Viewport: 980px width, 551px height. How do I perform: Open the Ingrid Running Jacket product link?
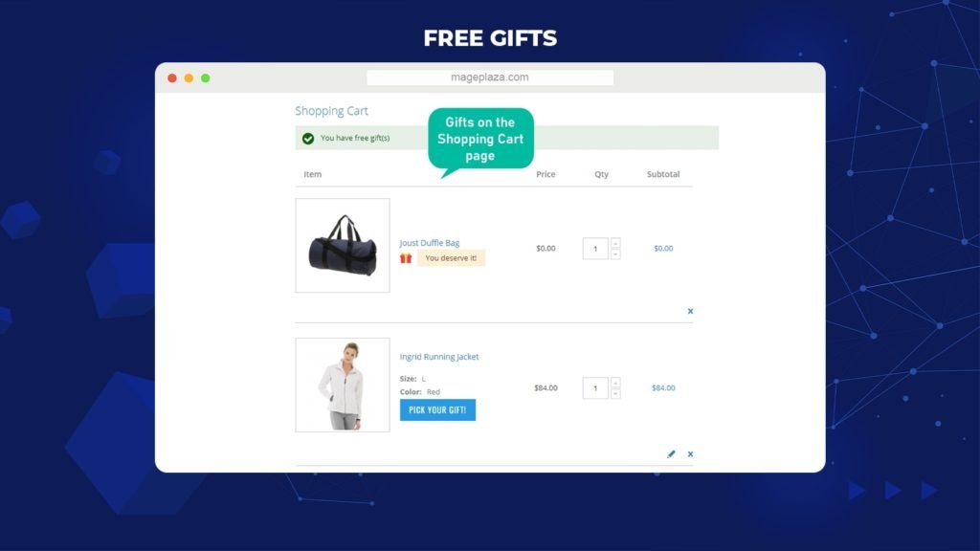[439, 357]
